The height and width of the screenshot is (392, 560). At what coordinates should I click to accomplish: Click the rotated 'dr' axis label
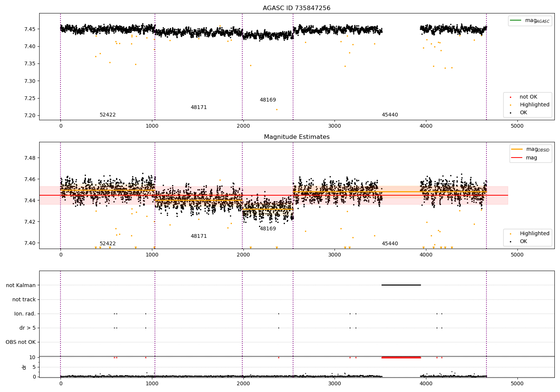pyautogui.click(x=24, y=367)
